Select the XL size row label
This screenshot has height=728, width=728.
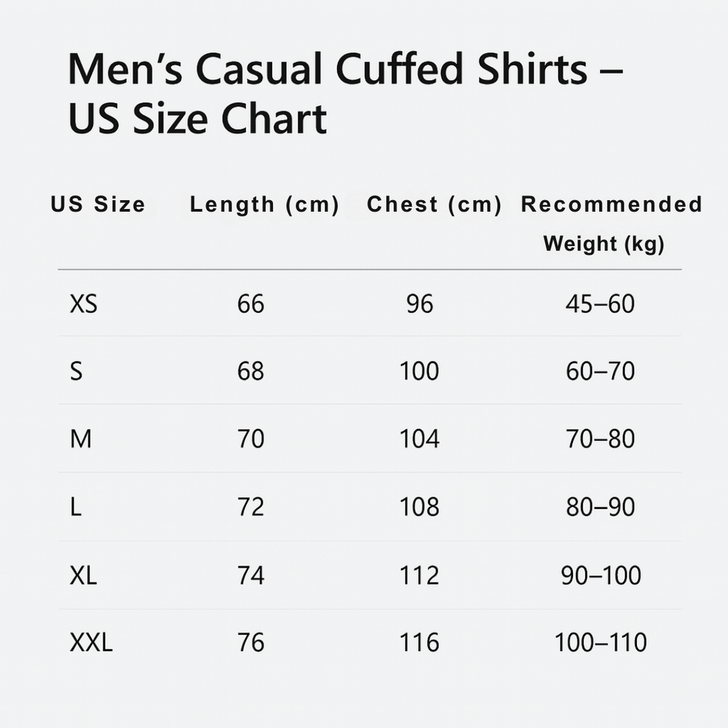click(84, 575)
